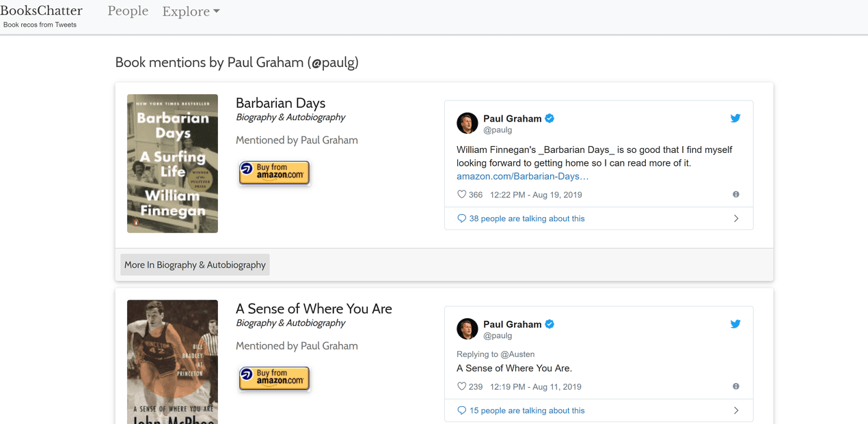
Task: Click Buy from Amazon for A Sense of Where You Are
Action: 274,378
